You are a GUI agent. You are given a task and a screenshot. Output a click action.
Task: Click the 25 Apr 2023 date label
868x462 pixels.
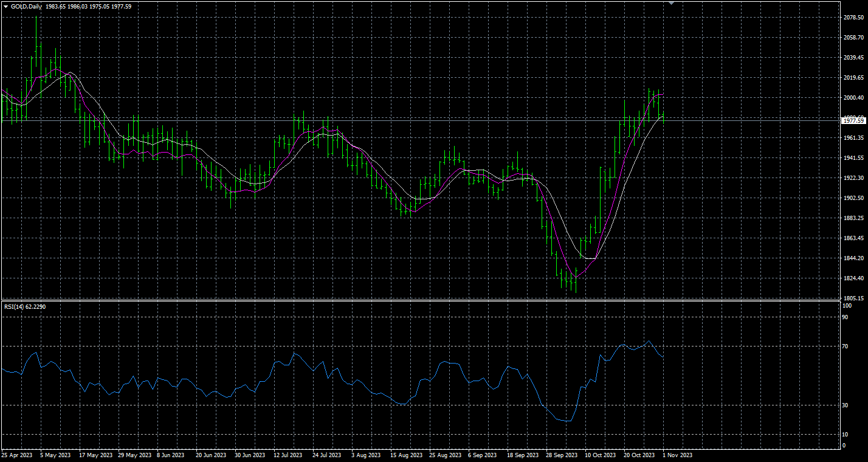[16, 455]
